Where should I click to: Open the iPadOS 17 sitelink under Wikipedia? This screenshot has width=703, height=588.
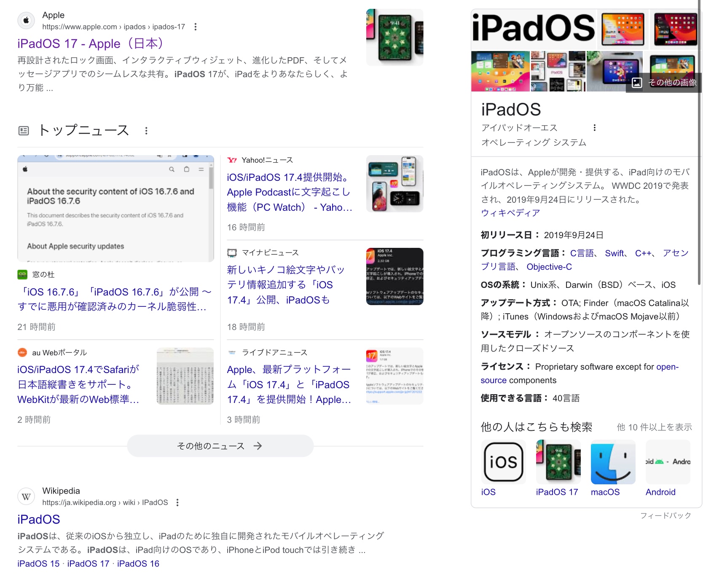[88, 564]
